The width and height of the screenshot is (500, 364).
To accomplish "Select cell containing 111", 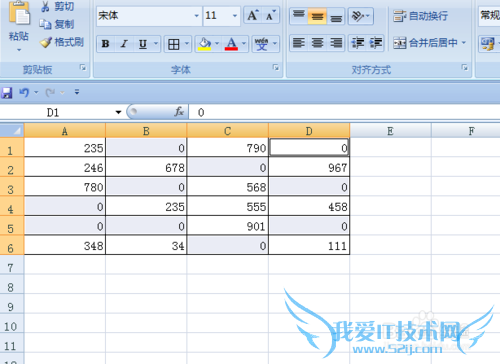I will point(309,245).
